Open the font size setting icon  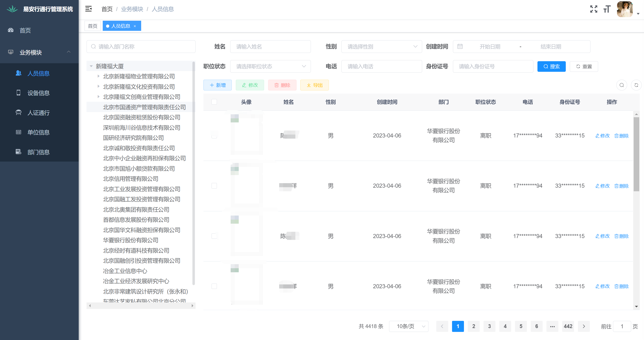pos(607,9)
